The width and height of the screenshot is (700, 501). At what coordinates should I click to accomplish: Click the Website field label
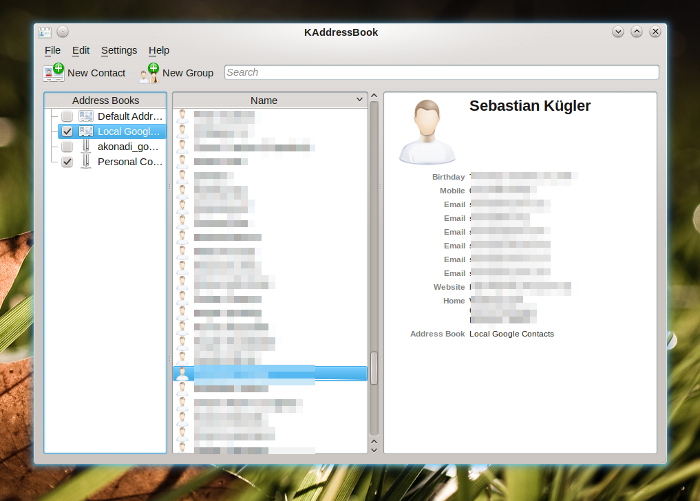(449, 287)
